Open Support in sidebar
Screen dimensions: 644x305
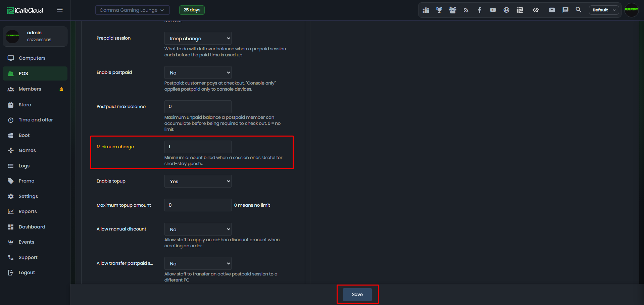coord(35,257)
